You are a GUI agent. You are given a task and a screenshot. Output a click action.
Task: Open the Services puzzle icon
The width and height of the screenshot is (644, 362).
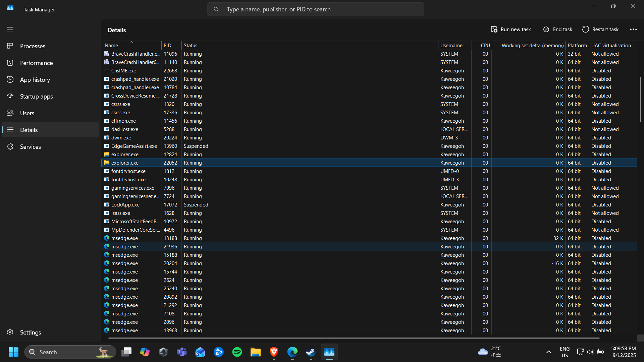tap(10, 146)
